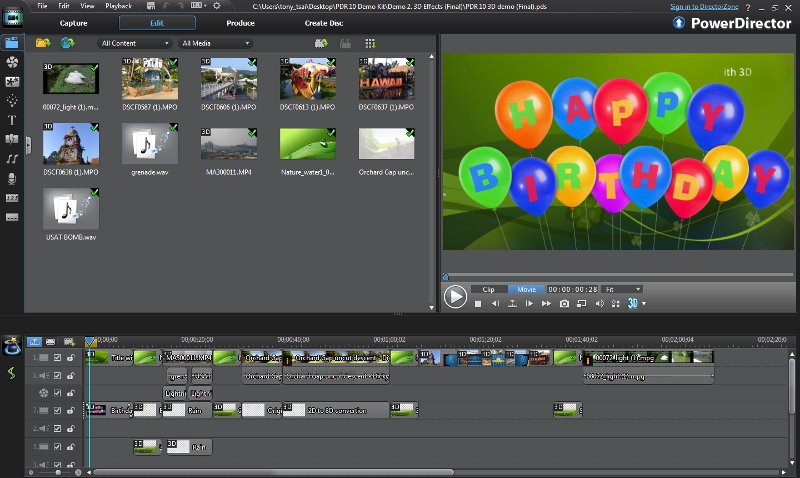Uncheck video track 1 enable checkbox
The image size is (800, 478).
click(57, 357)
